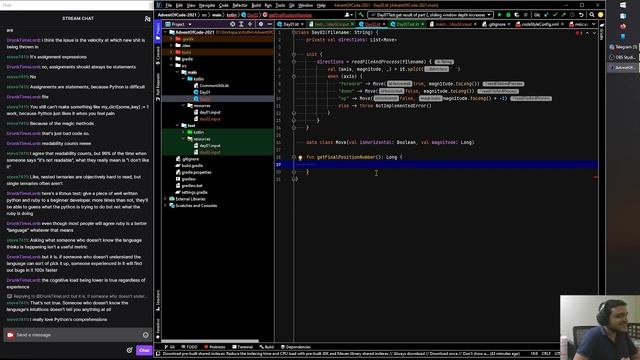Toggle the Pull Requests side tool window
This screenshot has height=360, width=640.
[x=158, y=87]
